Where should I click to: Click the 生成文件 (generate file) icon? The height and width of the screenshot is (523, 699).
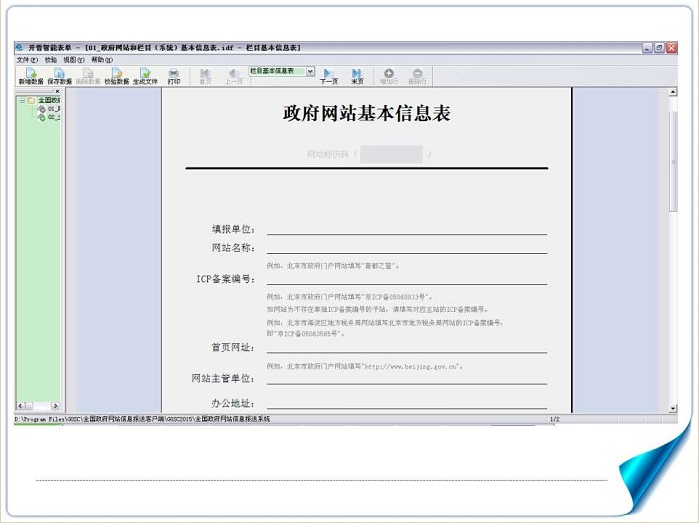point(145,76)
